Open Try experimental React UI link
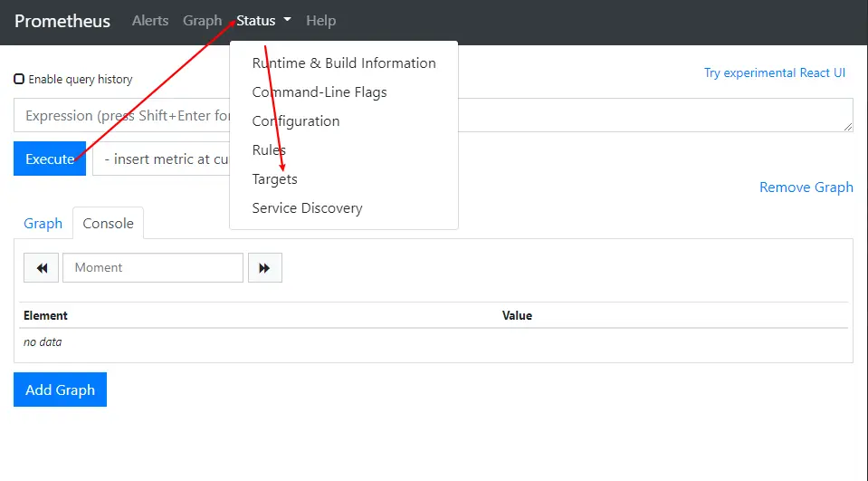 pyautogui.click(x=775, y=73)
